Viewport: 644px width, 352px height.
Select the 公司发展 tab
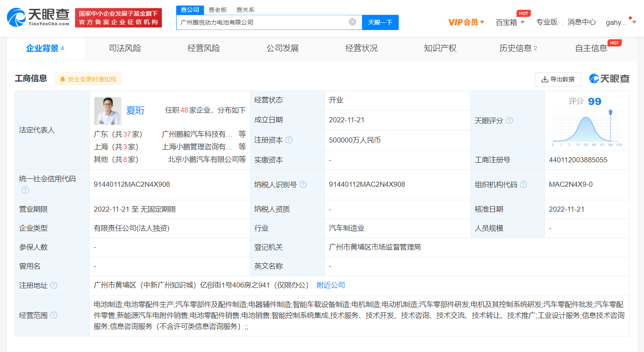coord(282,48)
